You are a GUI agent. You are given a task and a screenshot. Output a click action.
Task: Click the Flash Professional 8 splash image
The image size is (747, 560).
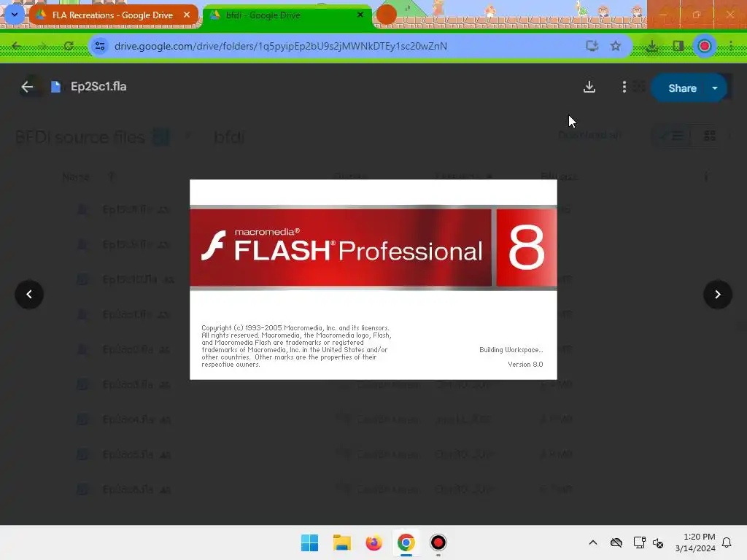(373, 279)
